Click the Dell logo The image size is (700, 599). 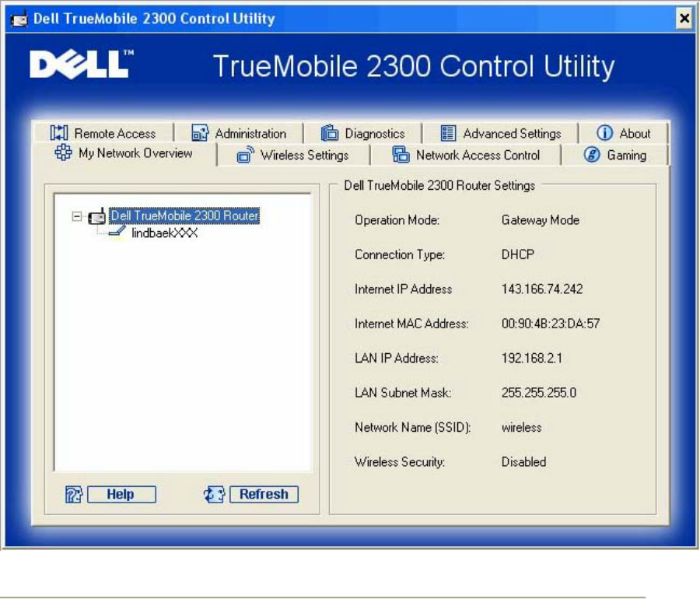[82, 64]
